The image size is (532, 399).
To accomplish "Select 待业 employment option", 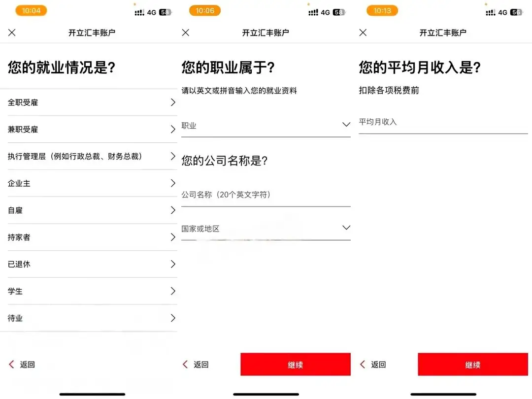I will click(92, 318).
